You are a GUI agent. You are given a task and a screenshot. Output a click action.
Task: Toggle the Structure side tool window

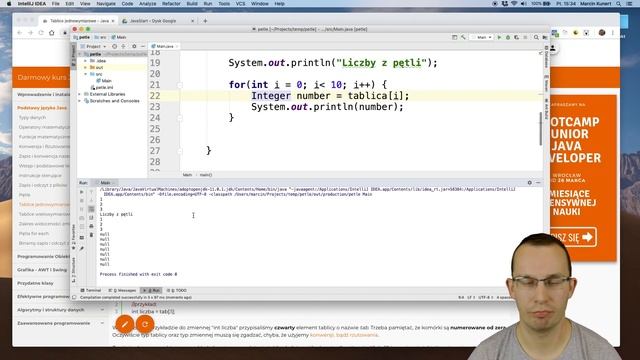click(x=73, y=269)
